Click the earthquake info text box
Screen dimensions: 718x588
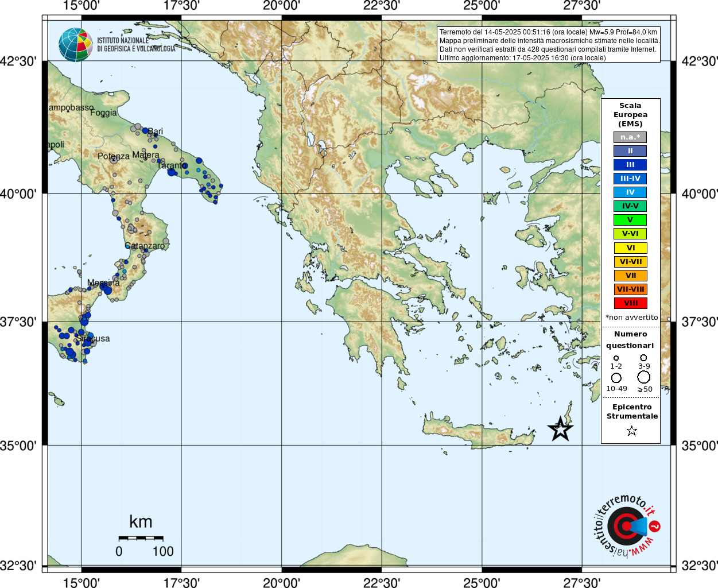tap(549, 44)
